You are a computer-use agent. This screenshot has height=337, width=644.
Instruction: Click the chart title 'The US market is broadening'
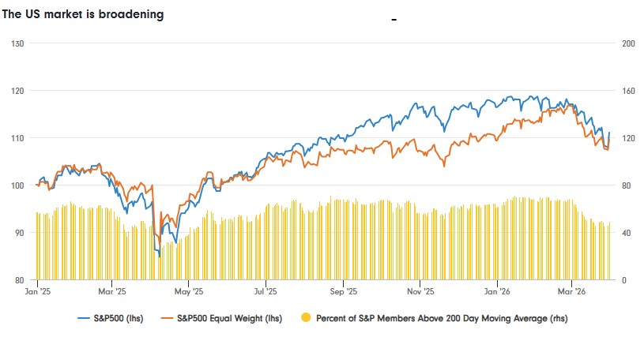coord(83,14)
